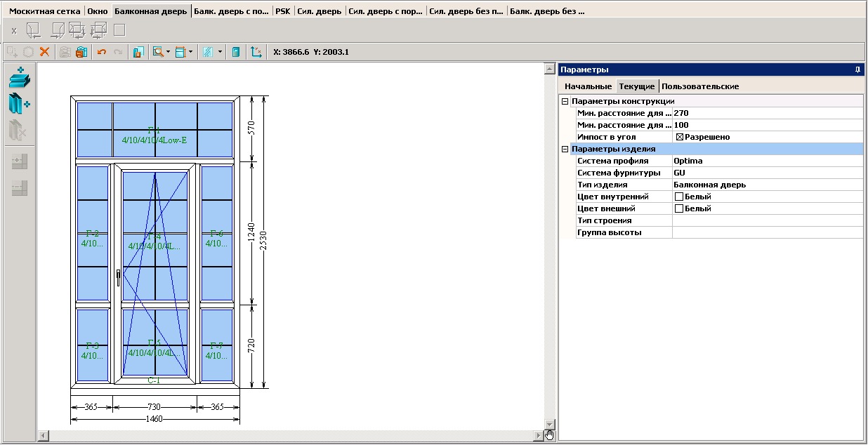Open the Сил. дверь с пор... tab
Image resolution: width=868 pixels, height=445 pixels.
coord(386,11)
